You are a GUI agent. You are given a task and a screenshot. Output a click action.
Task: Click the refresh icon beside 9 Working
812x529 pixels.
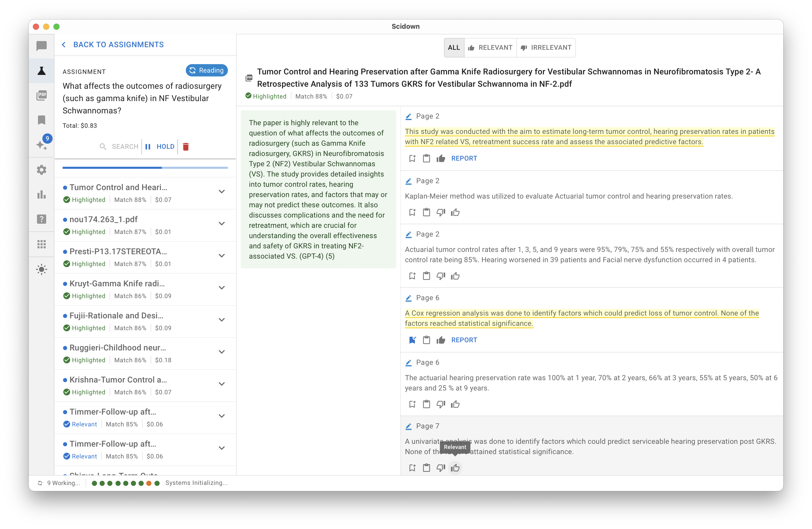pos(40,483)
